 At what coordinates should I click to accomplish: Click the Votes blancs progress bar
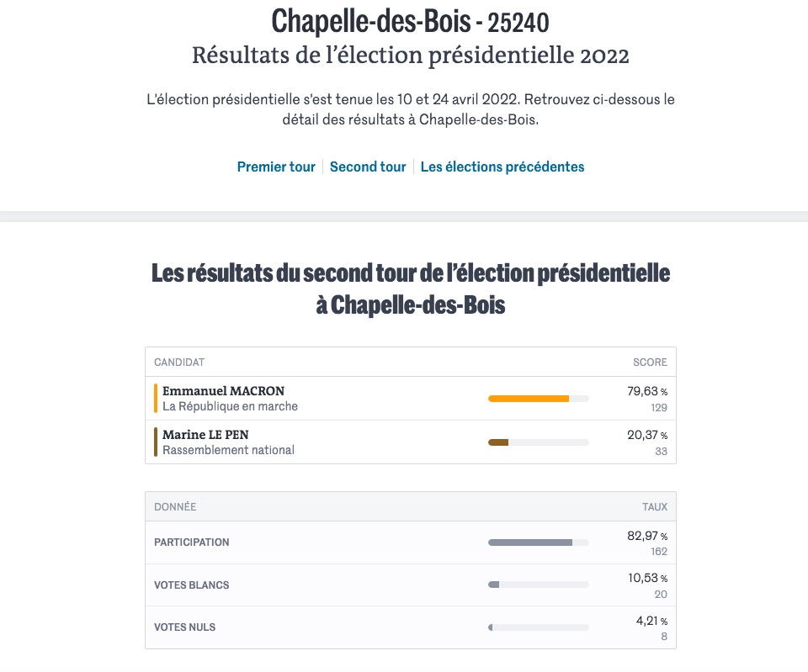[538, 585]
